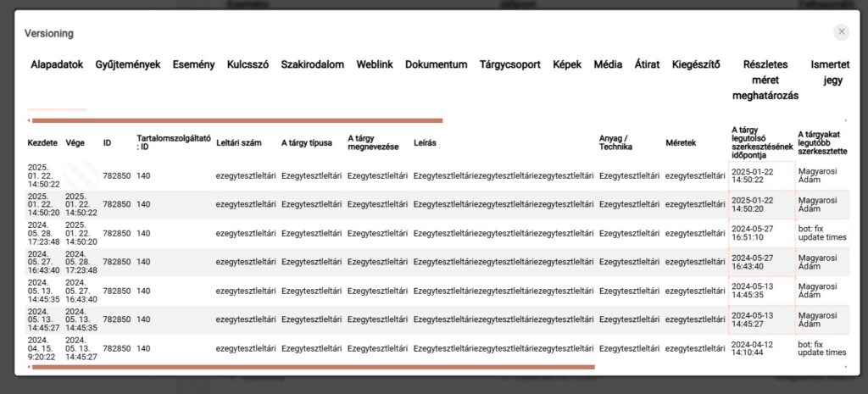Select the Kiegészítő tab

click(696, 64)
